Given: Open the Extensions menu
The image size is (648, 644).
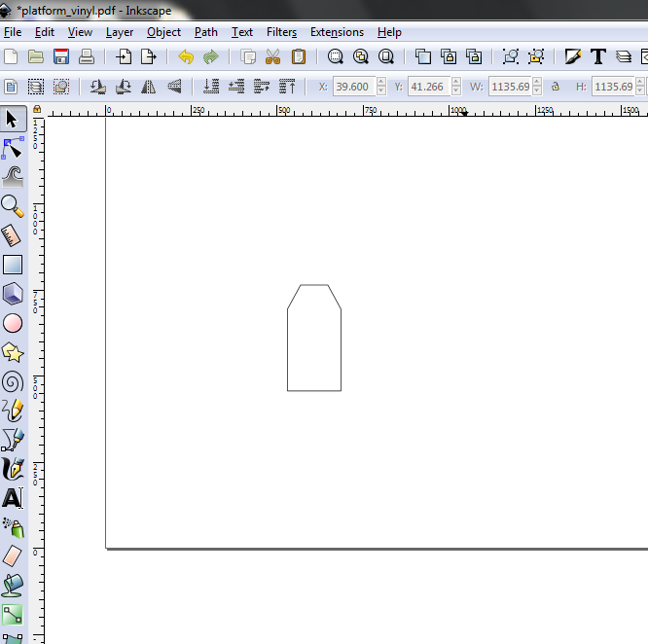Looking at the screenshot, I should click(x=337, y=32).
